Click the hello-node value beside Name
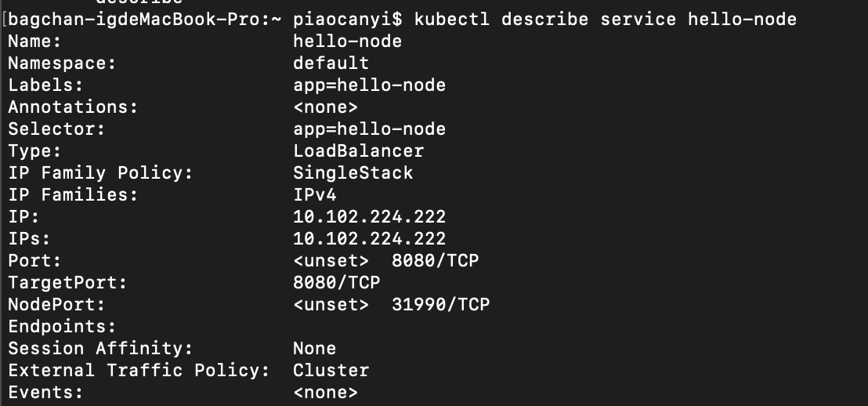This screenshot has width=868, height=406. pos(347,42)
